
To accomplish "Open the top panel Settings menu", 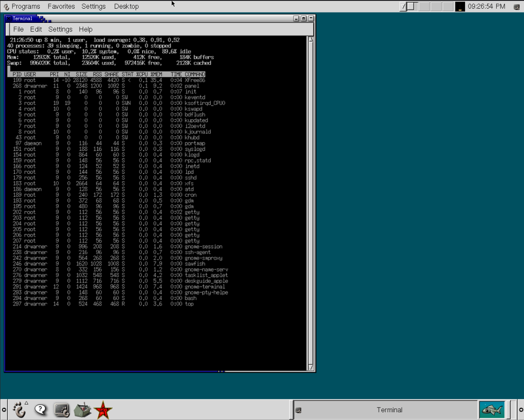I will point(93,6).
